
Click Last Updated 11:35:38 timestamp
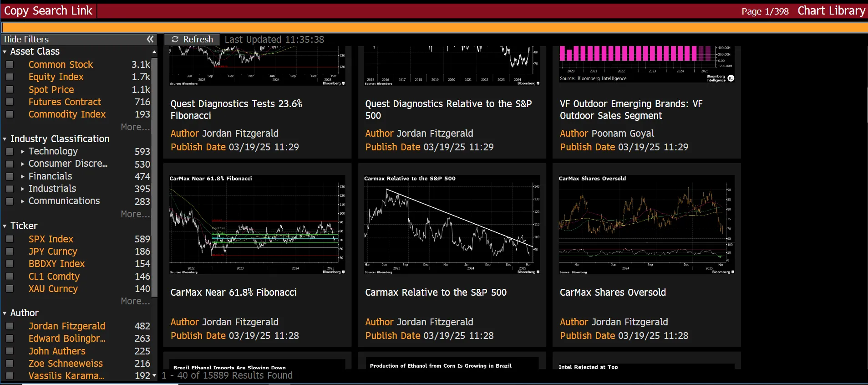coord(274,40)
